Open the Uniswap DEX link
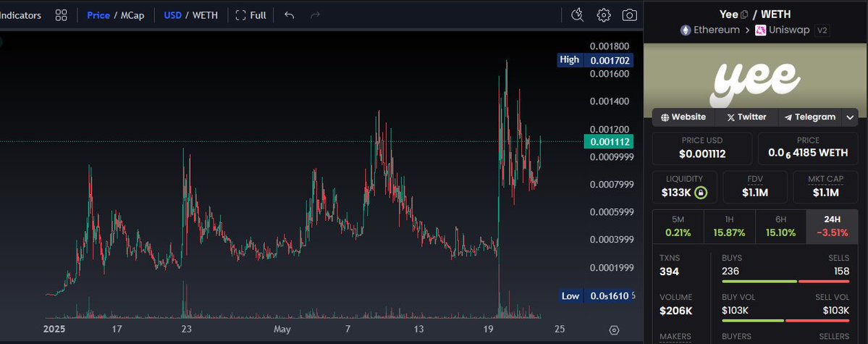 tap(783, 30)
